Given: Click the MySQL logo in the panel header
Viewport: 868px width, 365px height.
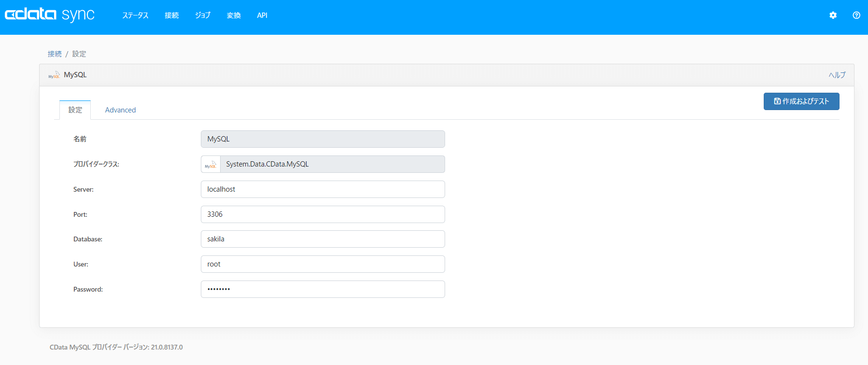Looking at the screenshot, I should [54, 75].
